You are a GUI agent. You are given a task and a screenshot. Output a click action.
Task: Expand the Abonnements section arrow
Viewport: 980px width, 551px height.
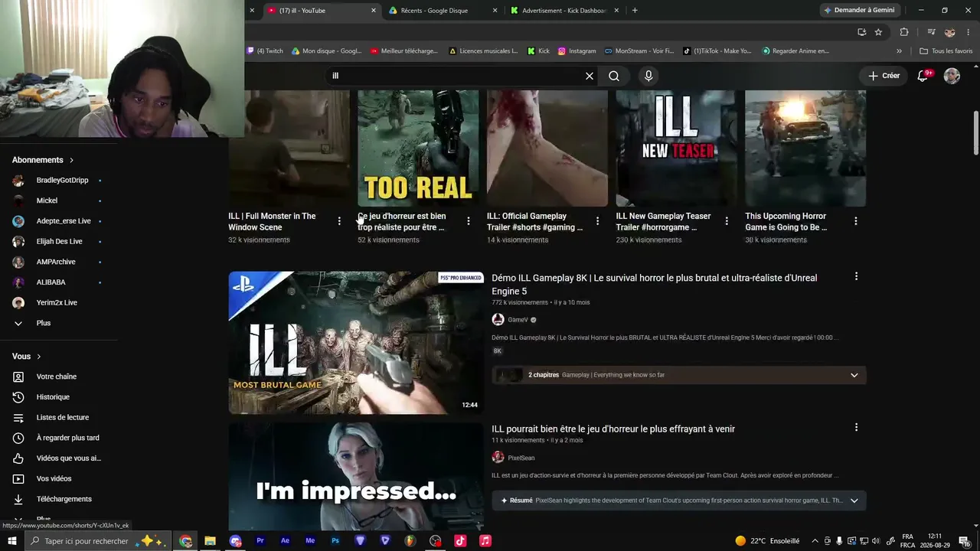click(71, 160)
